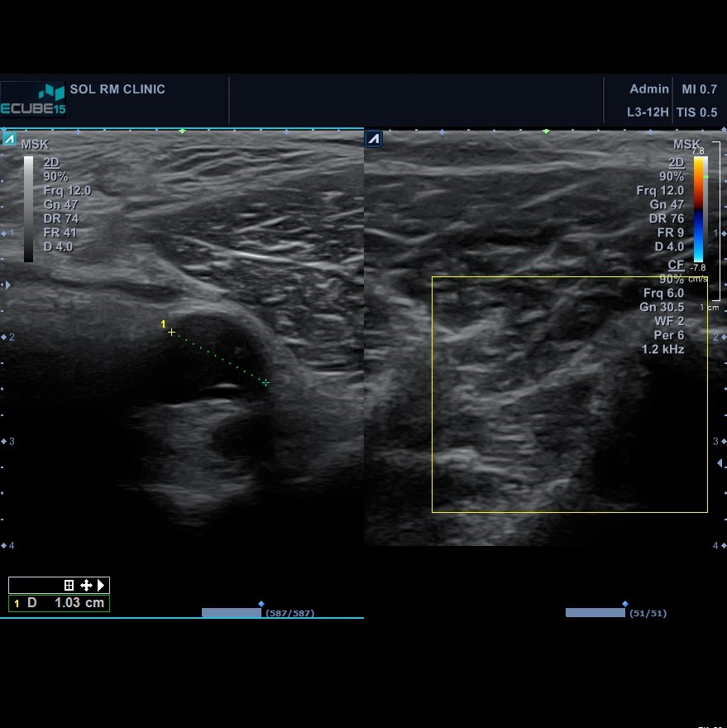
Task: Click the DR 76 value
Action: pos(667,218)
